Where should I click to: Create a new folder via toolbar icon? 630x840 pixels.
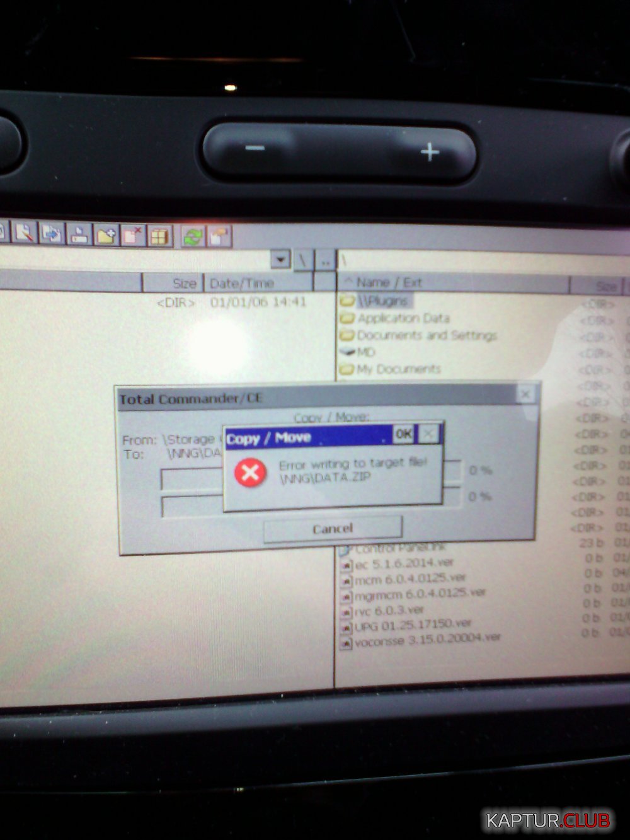pos(106,235)
